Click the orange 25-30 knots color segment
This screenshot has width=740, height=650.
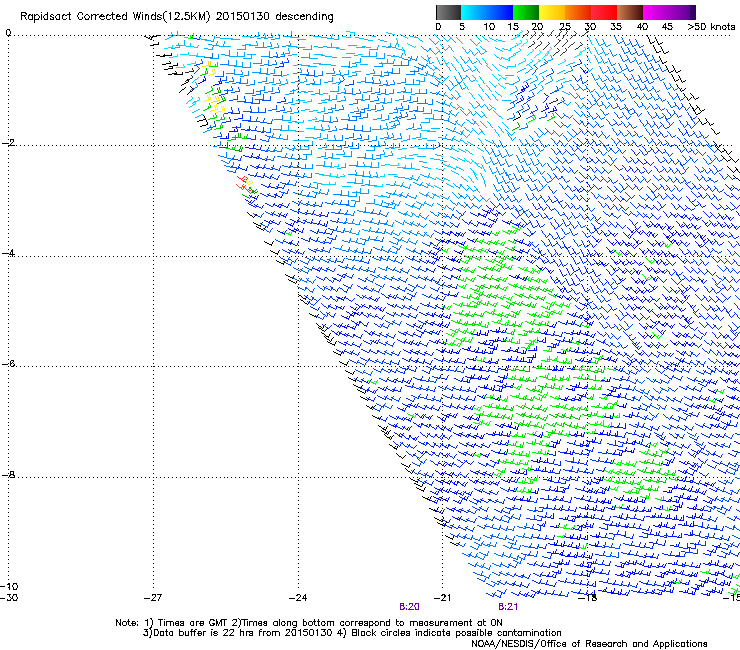578,12
